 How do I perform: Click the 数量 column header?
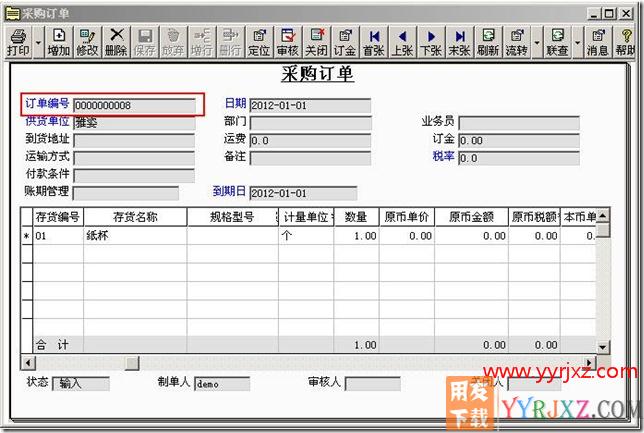pos(355,217)
